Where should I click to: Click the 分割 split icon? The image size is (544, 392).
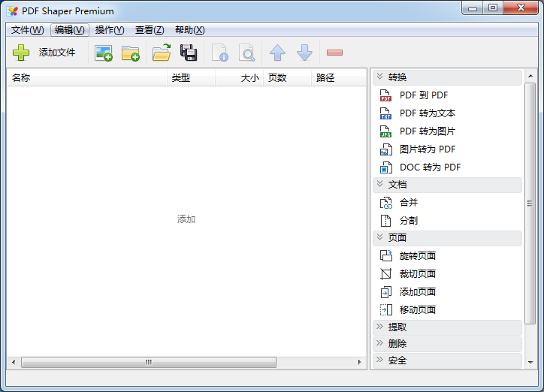click(385, 221)
